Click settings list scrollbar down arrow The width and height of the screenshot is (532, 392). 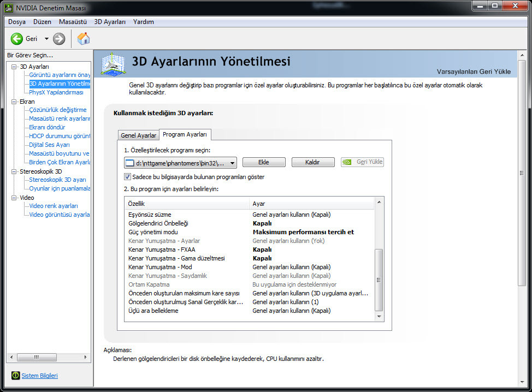pos(379,317)
